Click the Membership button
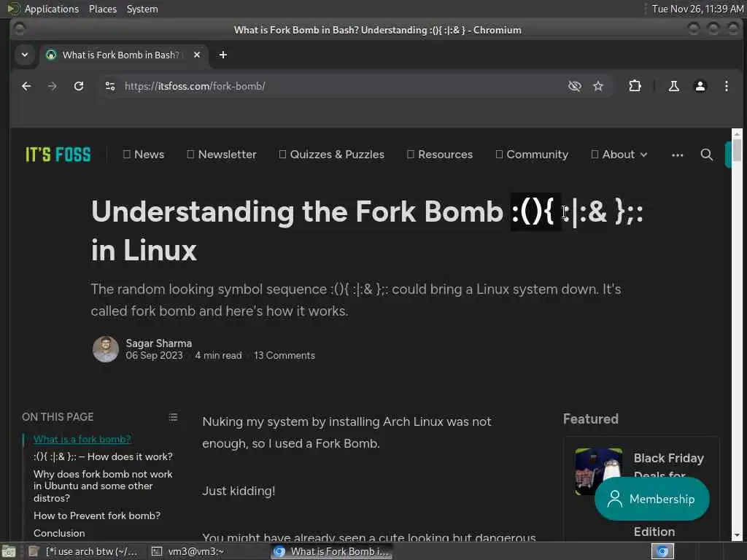Viewport: 747px width, 560px height. (x=651, y=499)
